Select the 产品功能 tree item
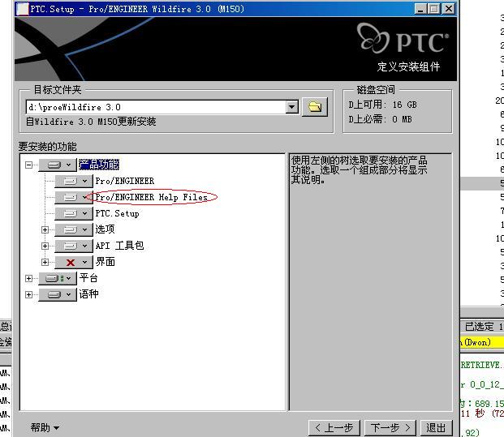504x437 pixels. [x=99, y=165]
